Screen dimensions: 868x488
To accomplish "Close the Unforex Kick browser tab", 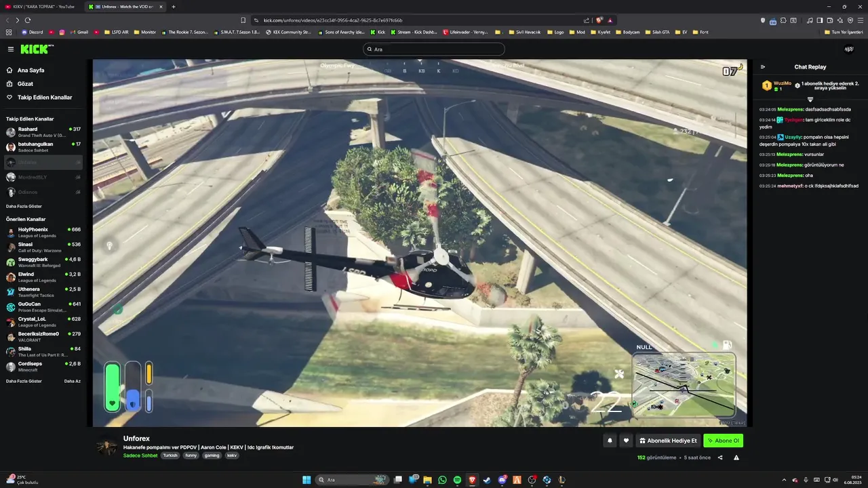I will click(161, 7).
